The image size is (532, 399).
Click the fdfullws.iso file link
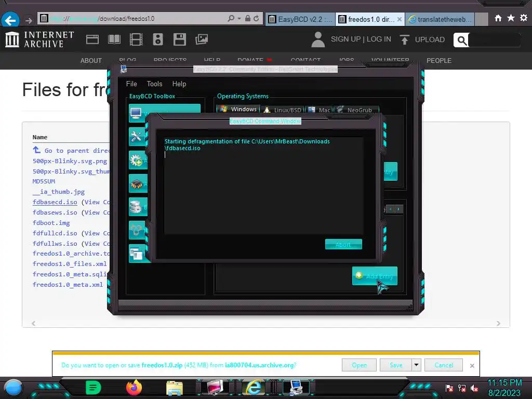tap(55, 244)
